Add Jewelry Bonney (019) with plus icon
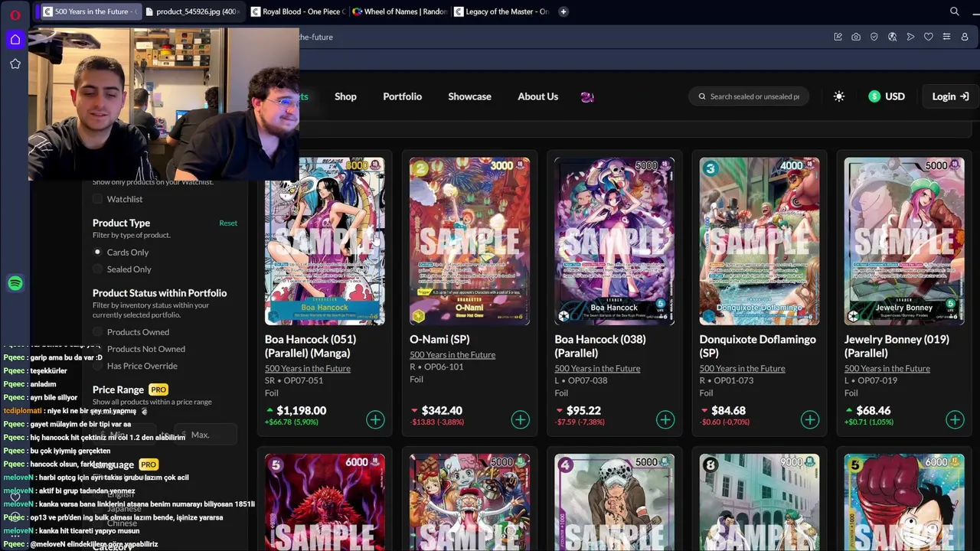 point(955,419)
